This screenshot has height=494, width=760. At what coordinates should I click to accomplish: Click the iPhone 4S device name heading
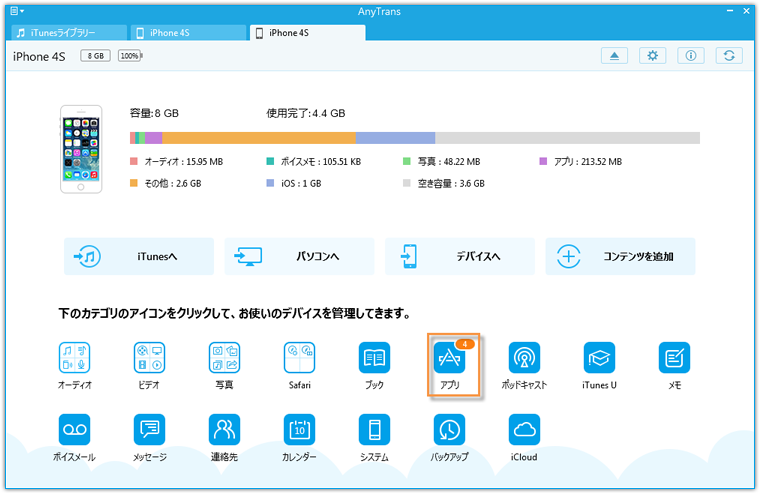(39, 57)
